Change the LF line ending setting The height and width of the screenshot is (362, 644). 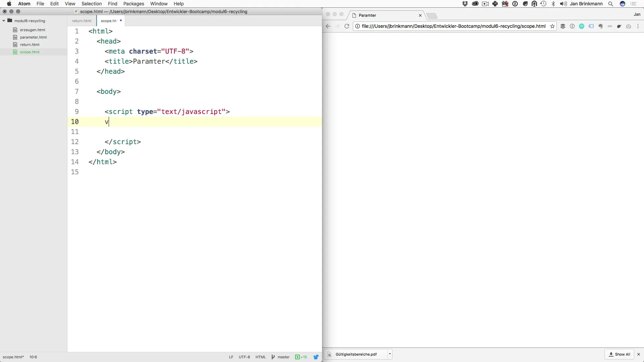click(231, 357)
